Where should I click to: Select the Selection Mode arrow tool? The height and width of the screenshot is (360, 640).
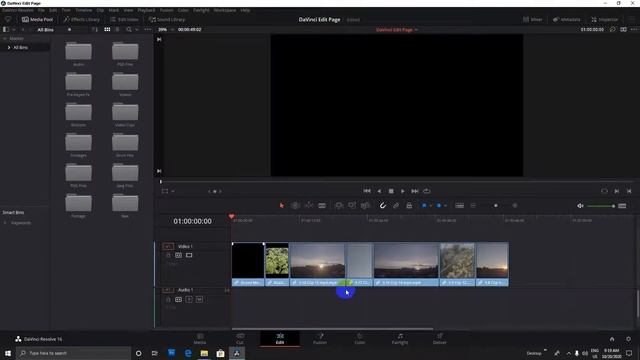point(282,205)
